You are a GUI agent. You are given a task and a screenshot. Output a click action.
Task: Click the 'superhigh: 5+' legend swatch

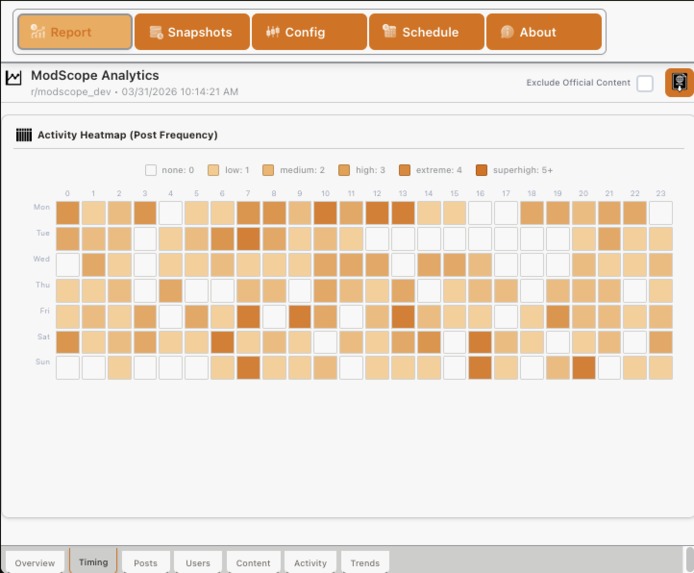pos(482,170)
